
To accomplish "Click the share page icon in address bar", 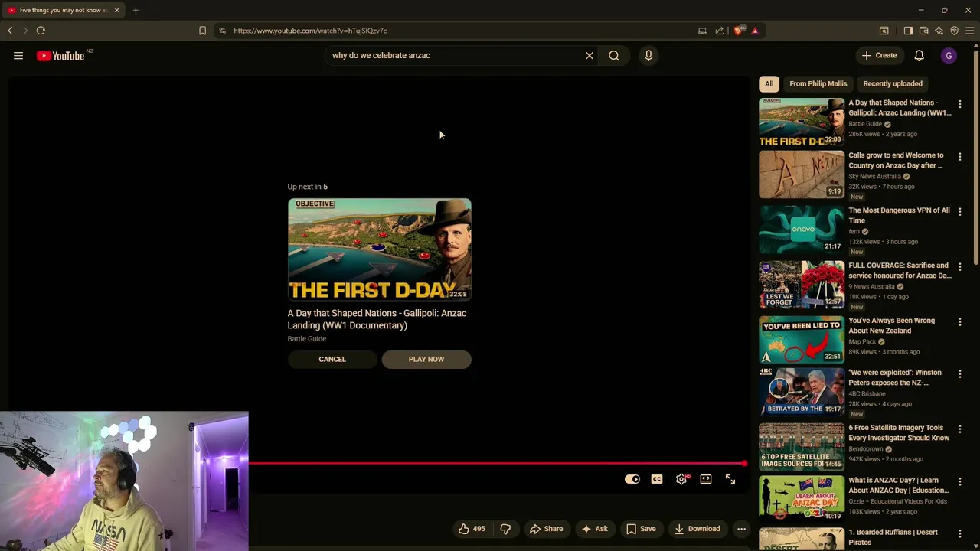I will click(x=720, y=31).
